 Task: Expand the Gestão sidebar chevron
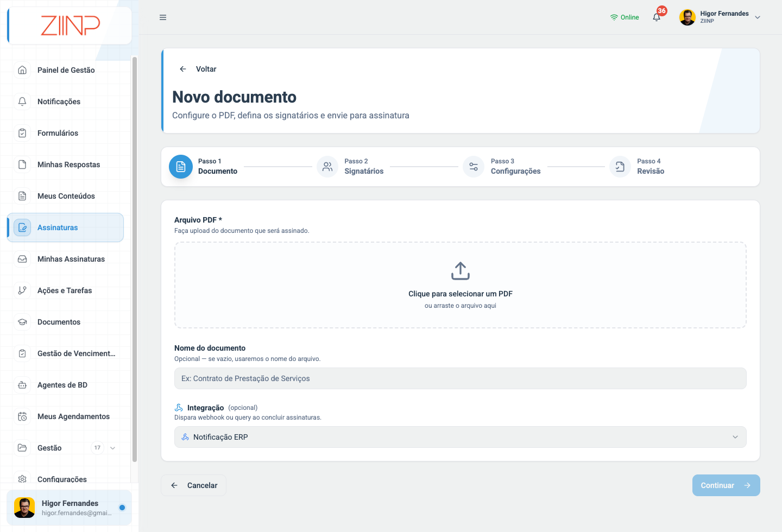coord(113,448)
